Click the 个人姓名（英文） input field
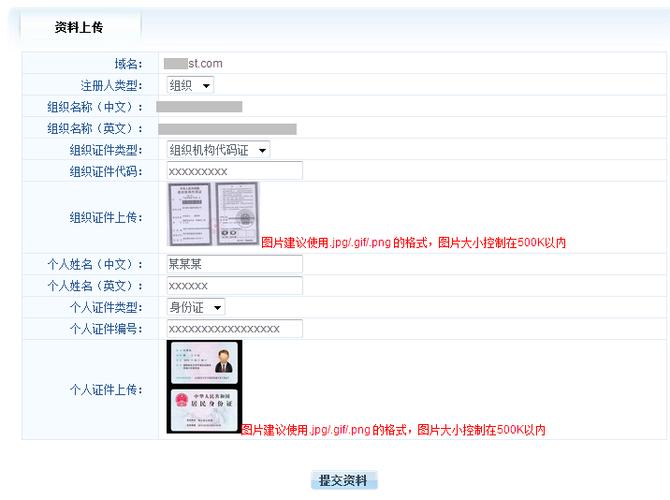 [x=235, y=285]
